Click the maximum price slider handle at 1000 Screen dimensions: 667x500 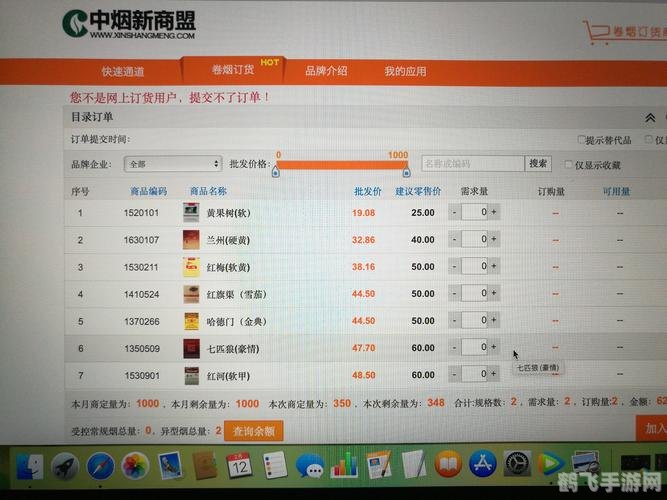click(406, 172)
